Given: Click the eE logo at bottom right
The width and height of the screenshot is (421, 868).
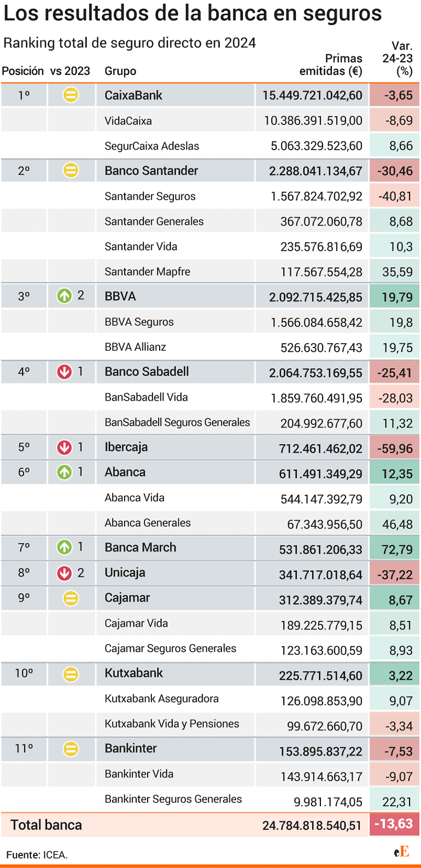Looking at the screenshot, I should 402,851.
